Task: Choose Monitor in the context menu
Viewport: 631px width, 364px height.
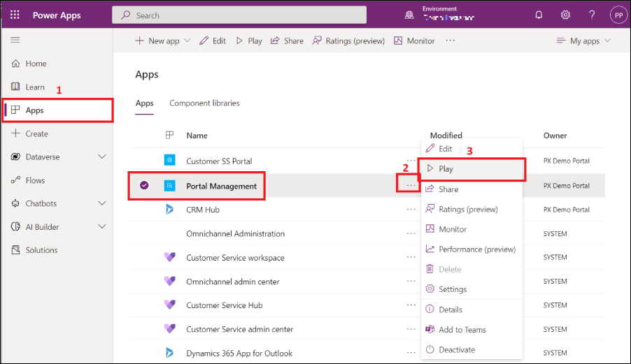Action: coord(472,229)
